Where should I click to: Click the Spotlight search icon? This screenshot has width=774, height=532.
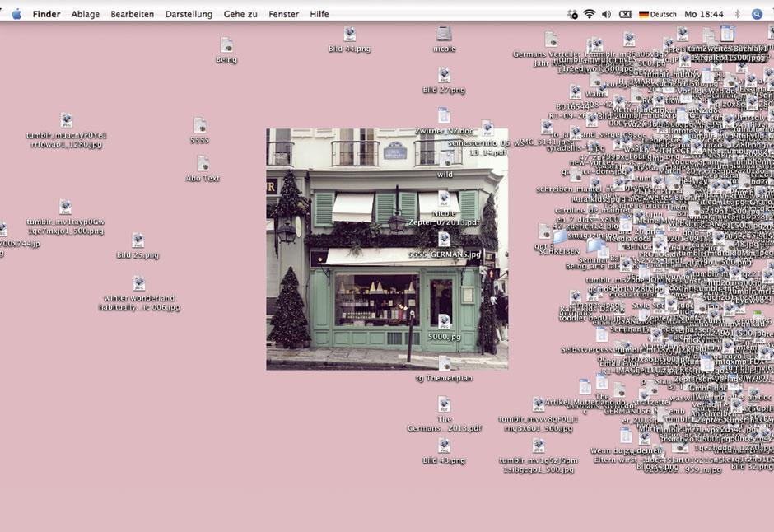(756, 13)
